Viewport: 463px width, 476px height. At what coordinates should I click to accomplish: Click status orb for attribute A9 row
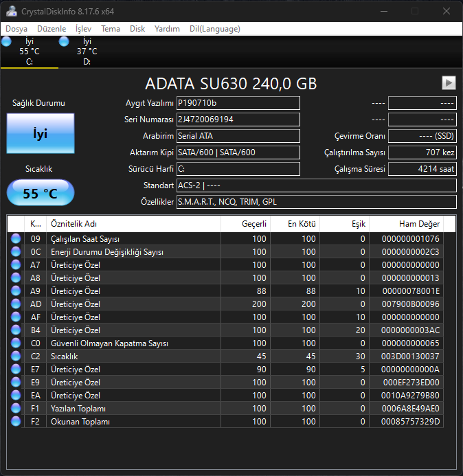[x=16, y=291]
